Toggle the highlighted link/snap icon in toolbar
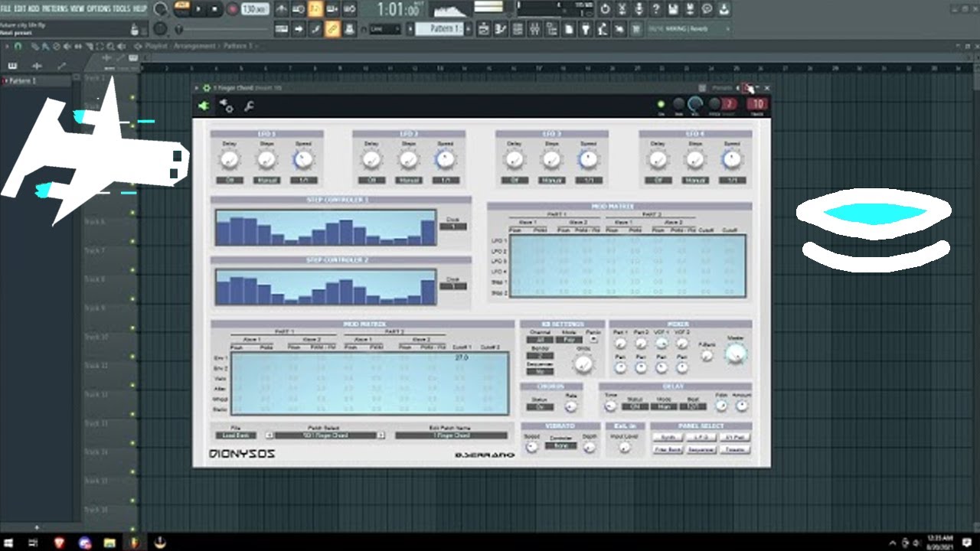Viewport: 980px width, 551px height. [332, 29]
